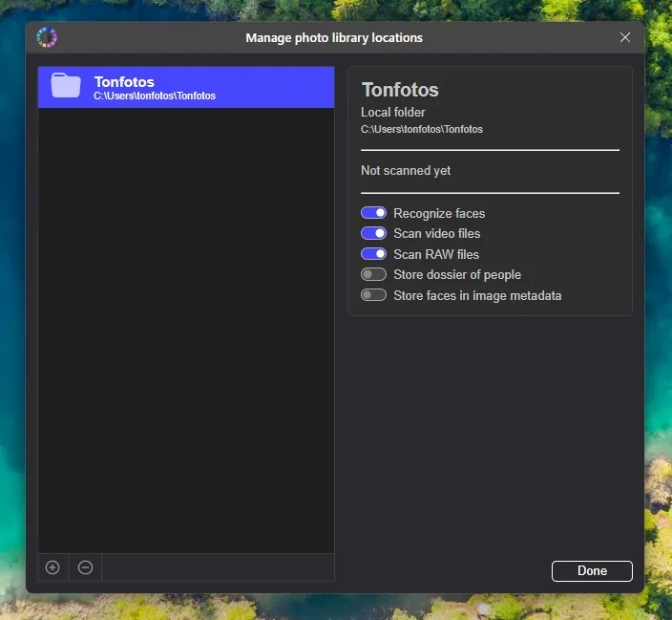Enable Store dossier of people toggle
This screenshot has width=672, height=620.
[x=374, y=274]
